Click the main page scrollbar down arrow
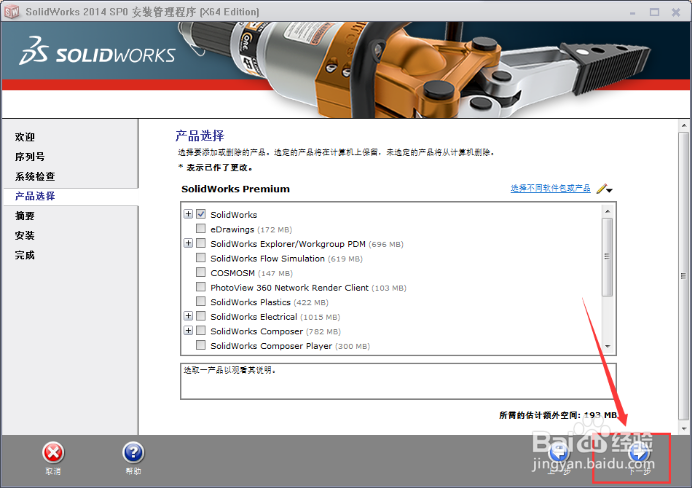 click(683, 429)
